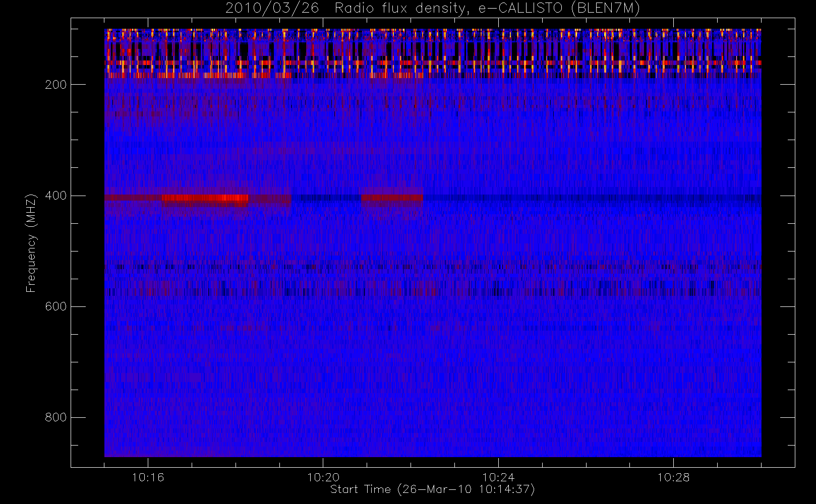Click the 800 frequency tick label
This screenshot has width=816, height=504.
(x=55, y=417)
